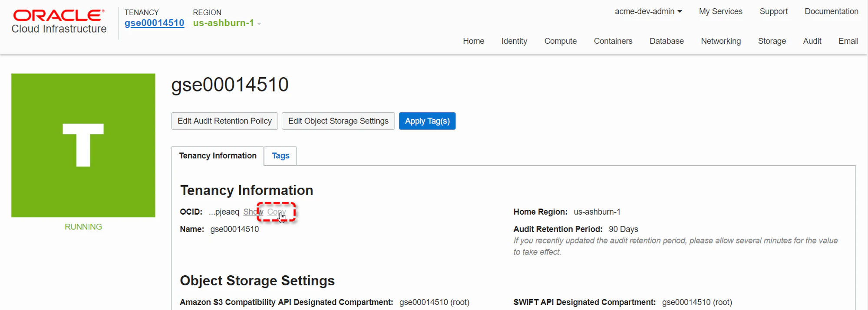Screen dimensions: 868x310
Task: Open the Identity menu
Action: point(515,41)
